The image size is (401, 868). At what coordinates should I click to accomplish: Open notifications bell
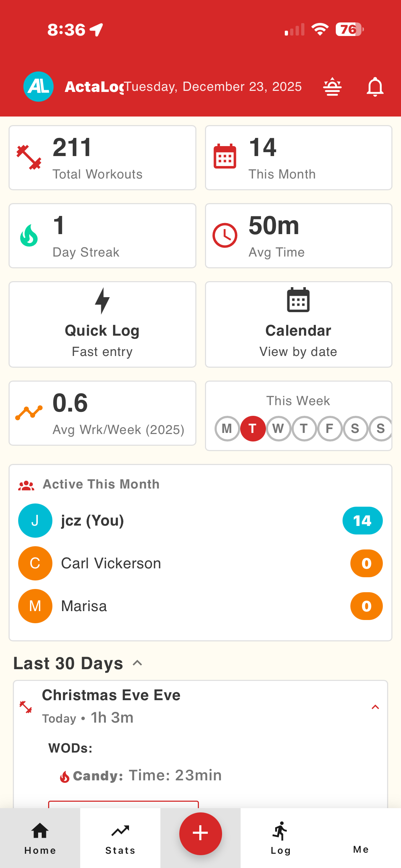coord(375,87)
